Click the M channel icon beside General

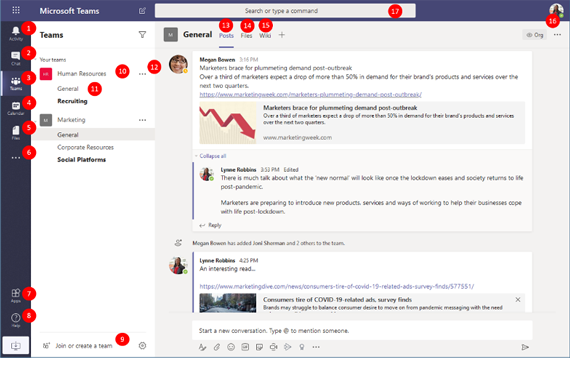pos(170,35)
